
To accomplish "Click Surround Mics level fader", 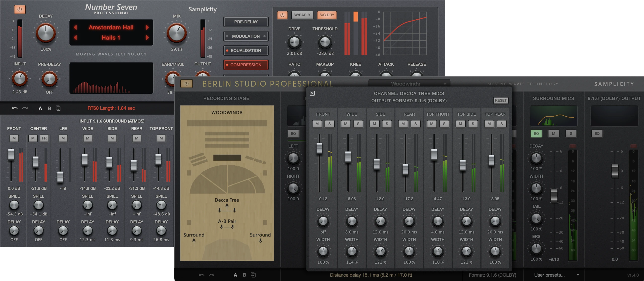I will point(554,196).
